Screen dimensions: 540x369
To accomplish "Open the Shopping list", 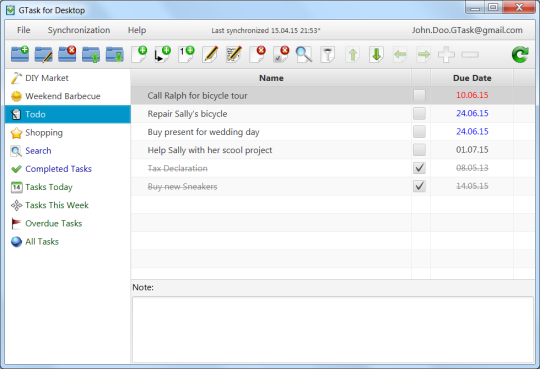I will pos(68,133).
